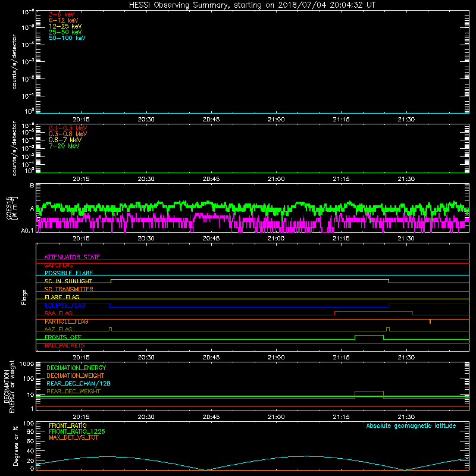The height and width of the screenshot is (476, 476).
Task: Pick the SC_IN_SUNLIGHT flag label
Action: tap(68, 281)
